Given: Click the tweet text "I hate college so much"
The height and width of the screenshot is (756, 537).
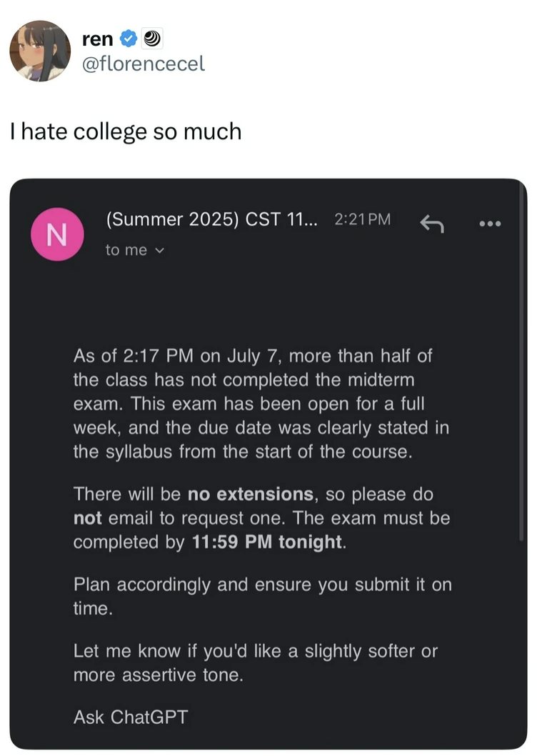Looking at the screenshot, I should tap(126, 131).
